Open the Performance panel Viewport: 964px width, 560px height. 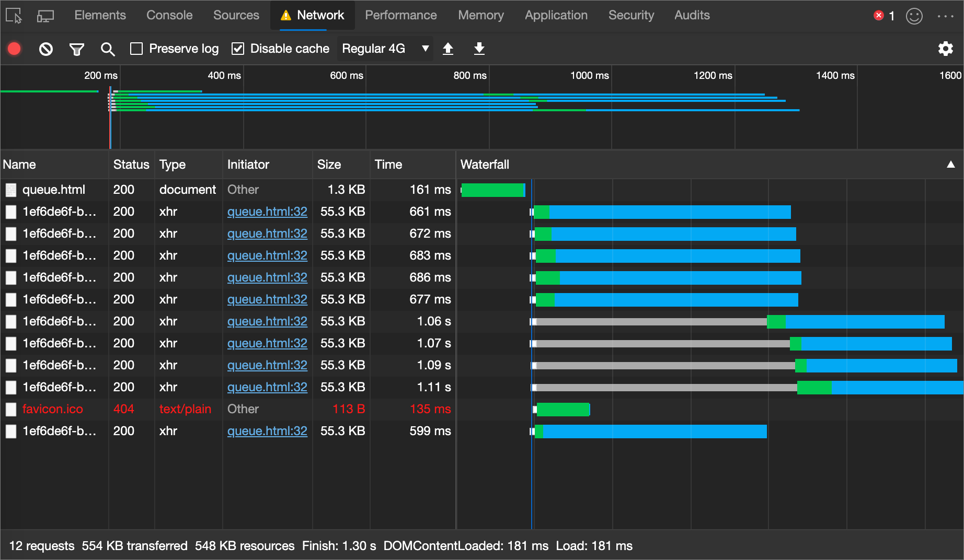[401, 15]
